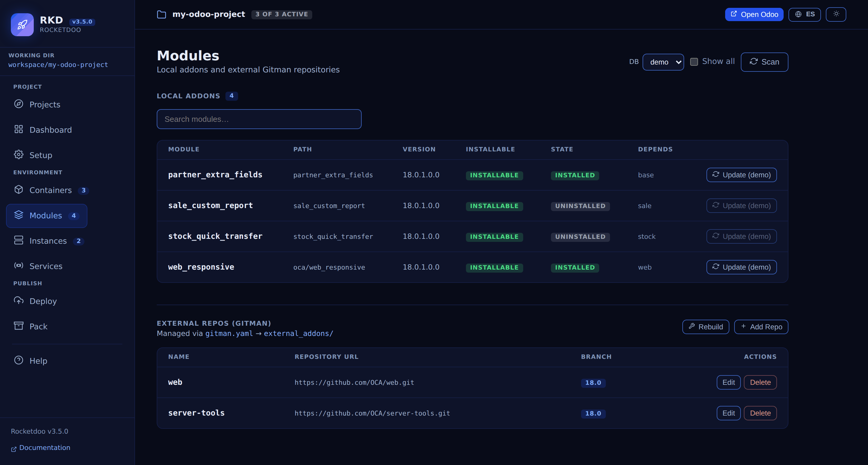Click Update (demo) for partner_extra_fields

click(x=742, y=175)
